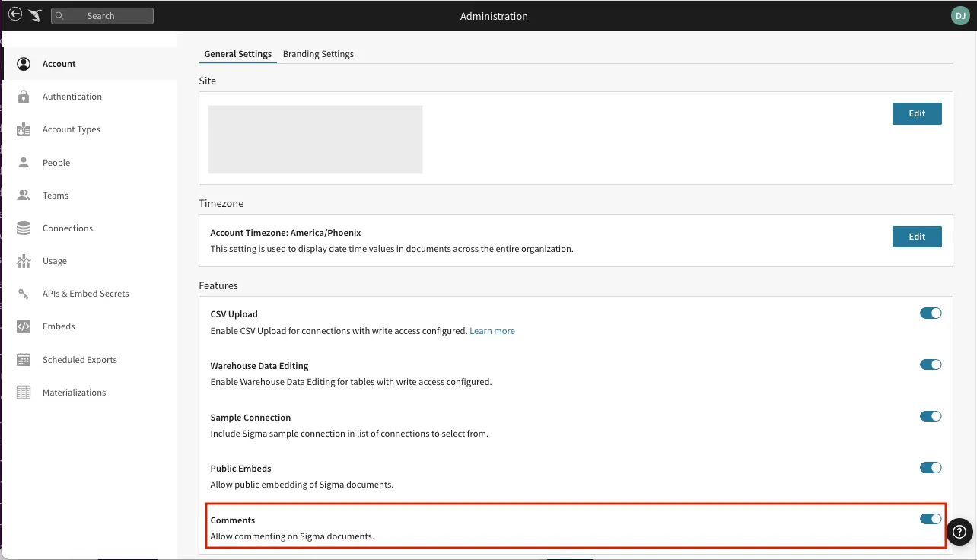Disable the CSV Upload toggle
The height and width of the screenshot is (560, 977).
click(x=931, y=313)
